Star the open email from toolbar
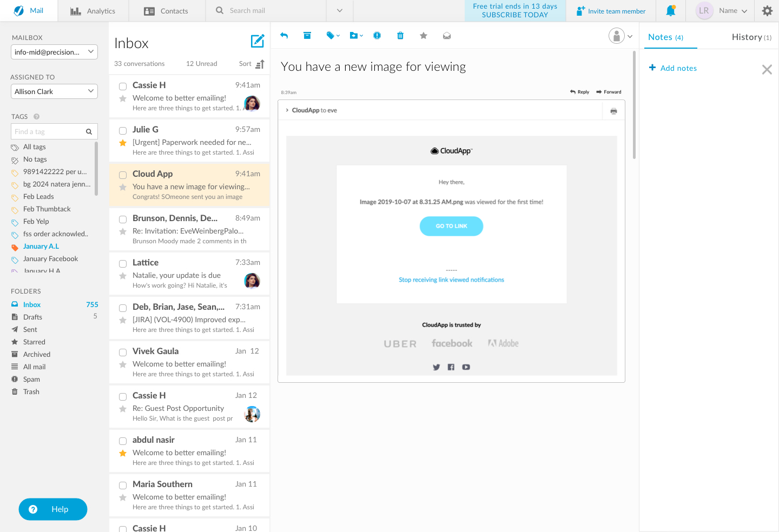This screenshot has height=532, width=779. (424, 36)
